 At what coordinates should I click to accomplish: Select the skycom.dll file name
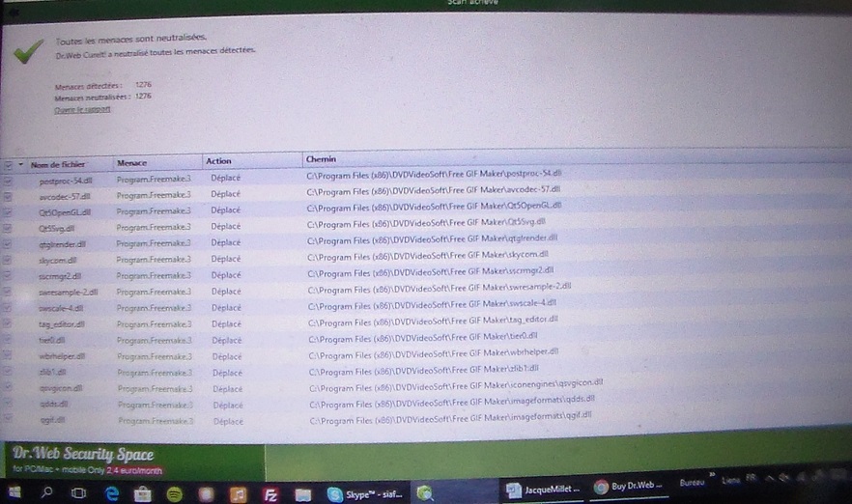click(57, 261)
